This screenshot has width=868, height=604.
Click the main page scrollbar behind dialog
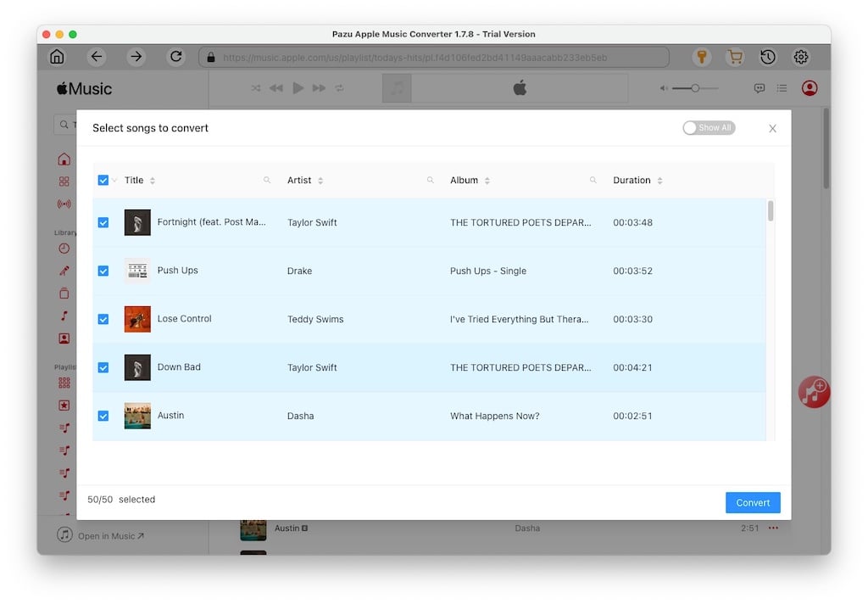826,148
